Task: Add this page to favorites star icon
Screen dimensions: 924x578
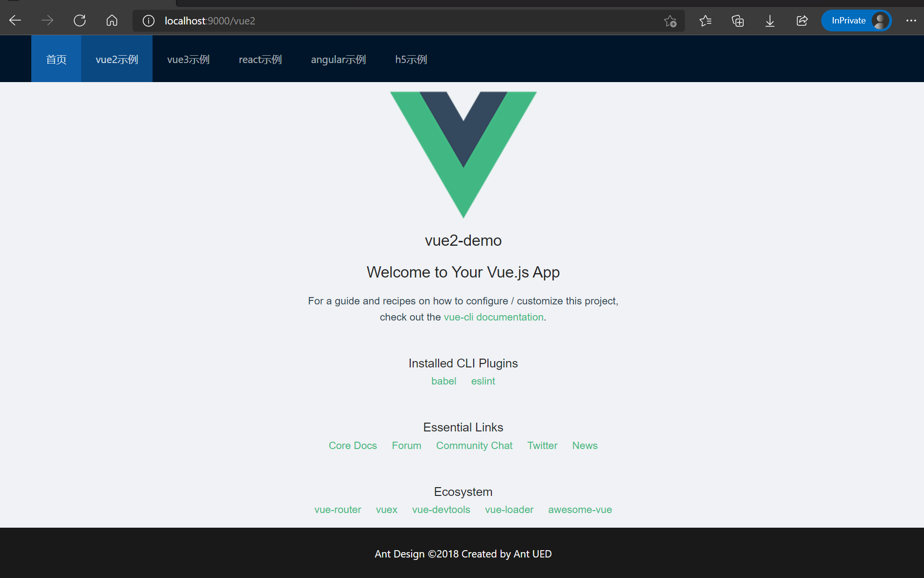Action: 670,21
